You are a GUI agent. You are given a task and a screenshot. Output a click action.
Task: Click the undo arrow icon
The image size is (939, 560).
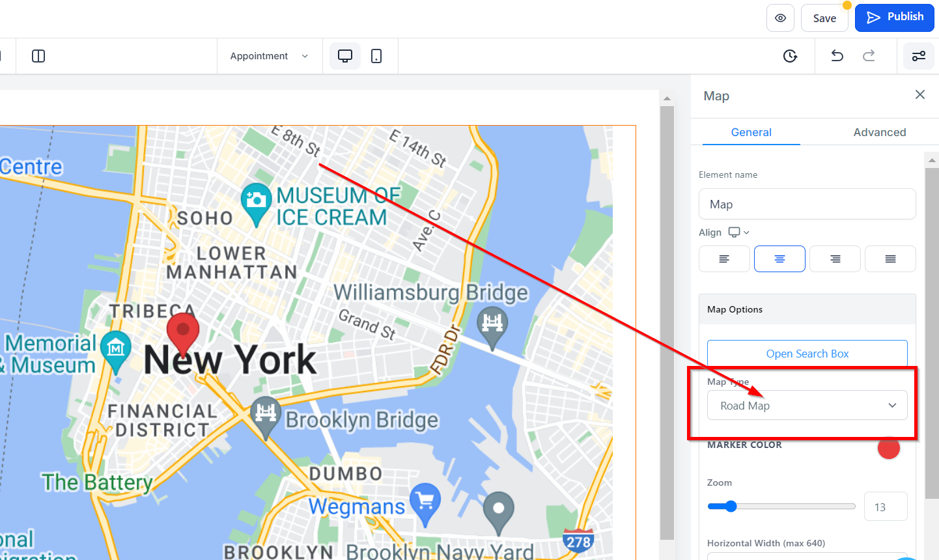pyautogui.click(x=837, y=56)
